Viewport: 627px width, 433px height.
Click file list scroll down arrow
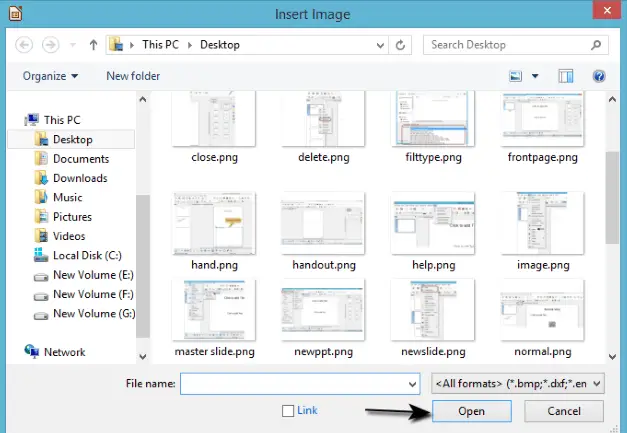click(x=612, y=357)
